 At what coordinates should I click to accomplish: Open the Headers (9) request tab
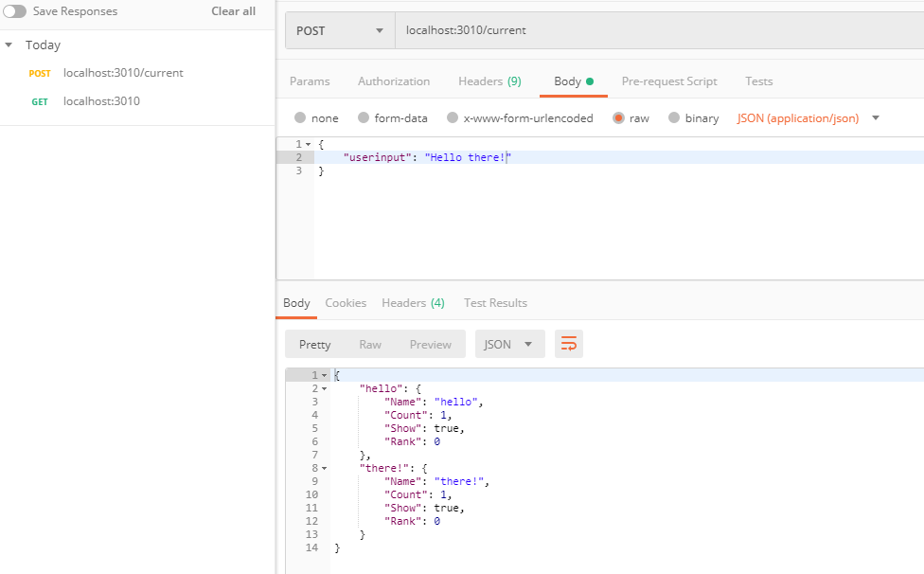pyautogui.click(x=489, y=81)
